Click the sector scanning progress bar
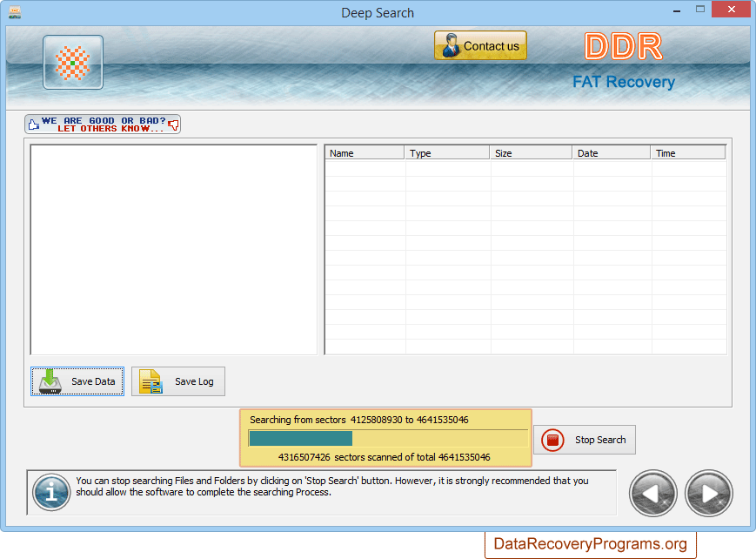This screenshot has height=559, width=756. click(x=388, y=438)
